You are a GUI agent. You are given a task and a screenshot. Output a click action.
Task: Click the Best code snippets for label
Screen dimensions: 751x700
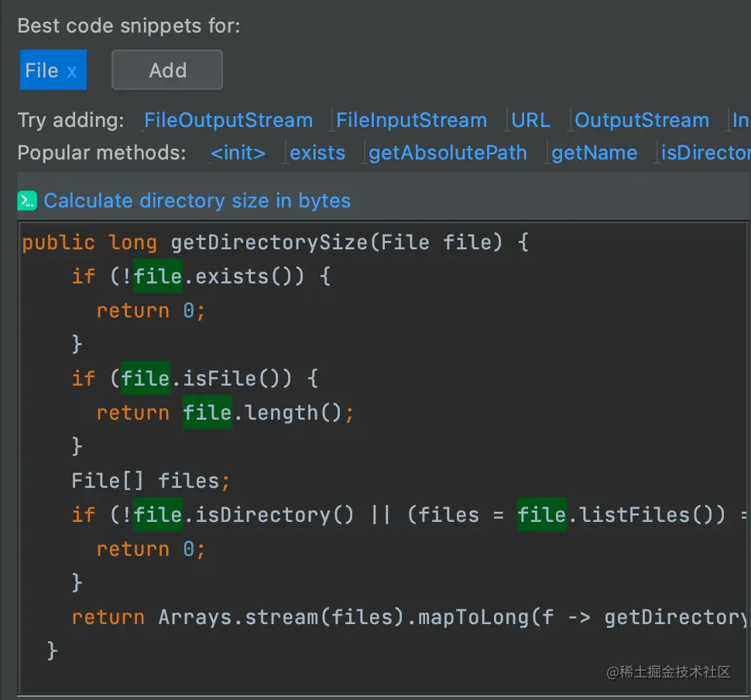click(129, 26)
